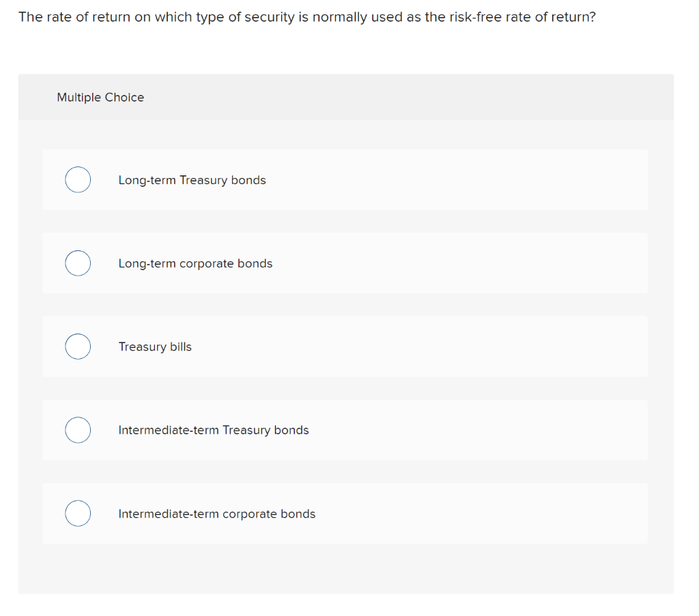
Task: Select the Long-term Treasury bonds radio button
Action: point(78,179)
